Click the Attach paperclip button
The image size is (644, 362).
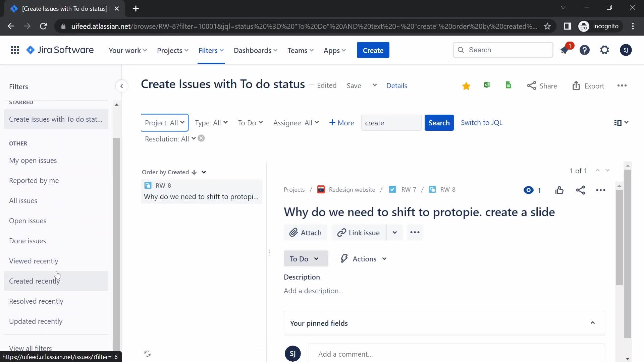pyautogui.click(x=305, y=233)
